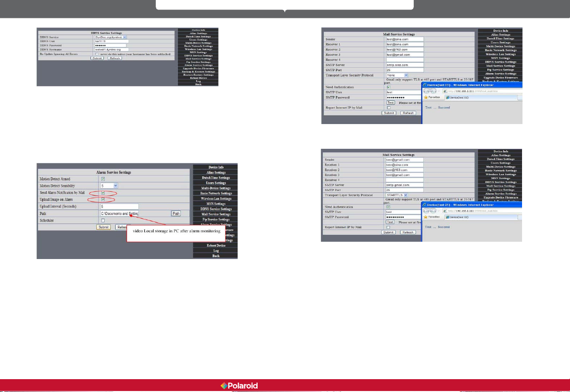
Task: Click Refresh in the DDNS Service Settings form
Action: point(115,58)
